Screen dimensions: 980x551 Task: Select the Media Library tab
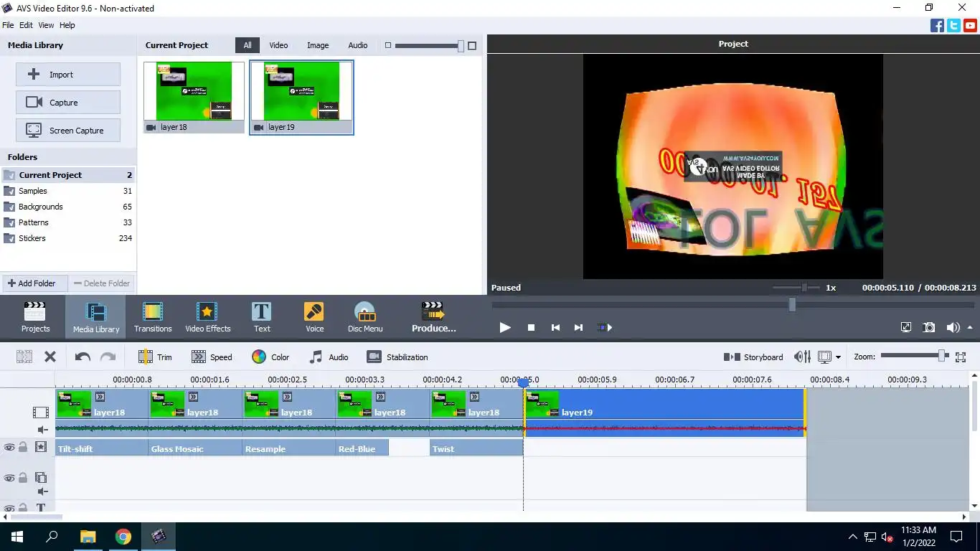tap(95, 317)
